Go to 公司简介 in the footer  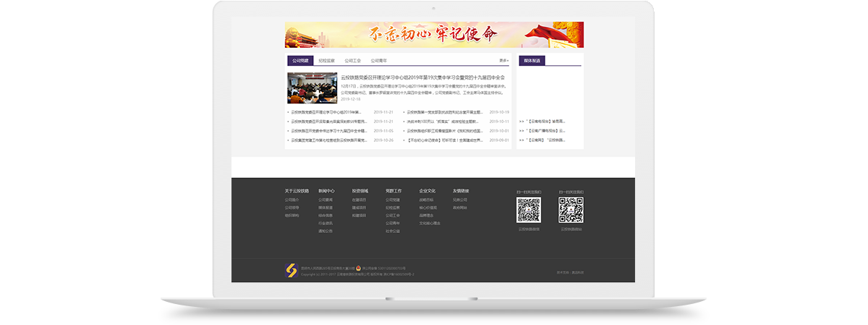(292, 200)
